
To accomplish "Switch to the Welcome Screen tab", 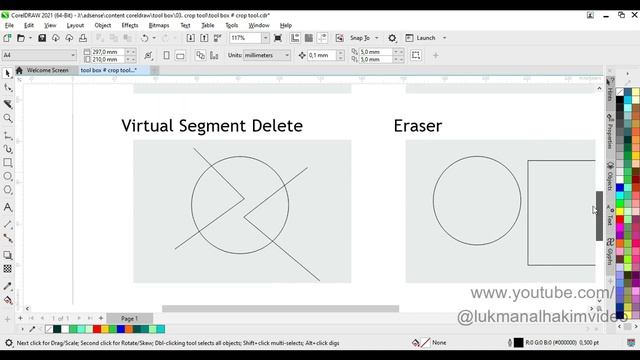I will click(x=47, y=70).
